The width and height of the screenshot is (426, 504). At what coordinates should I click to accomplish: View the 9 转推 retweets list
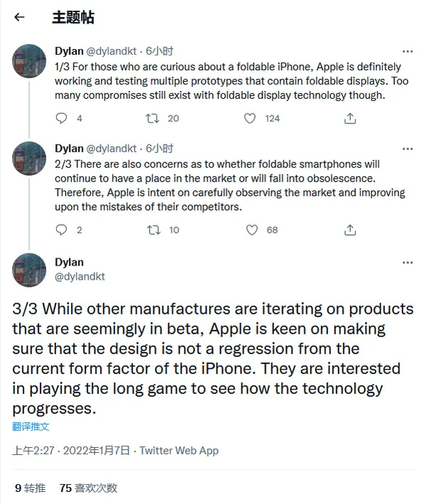(30, 488)
